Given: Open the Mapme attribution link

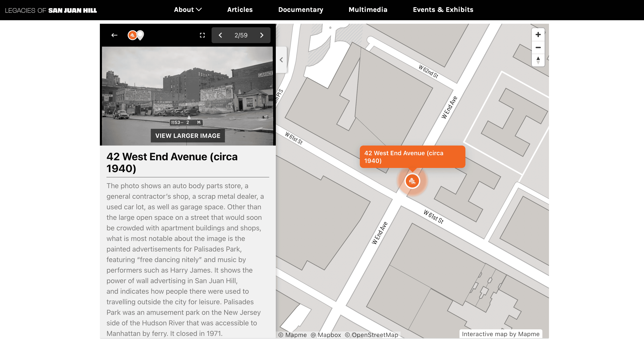Looking at the screenshot, I should tap(293, 335).
